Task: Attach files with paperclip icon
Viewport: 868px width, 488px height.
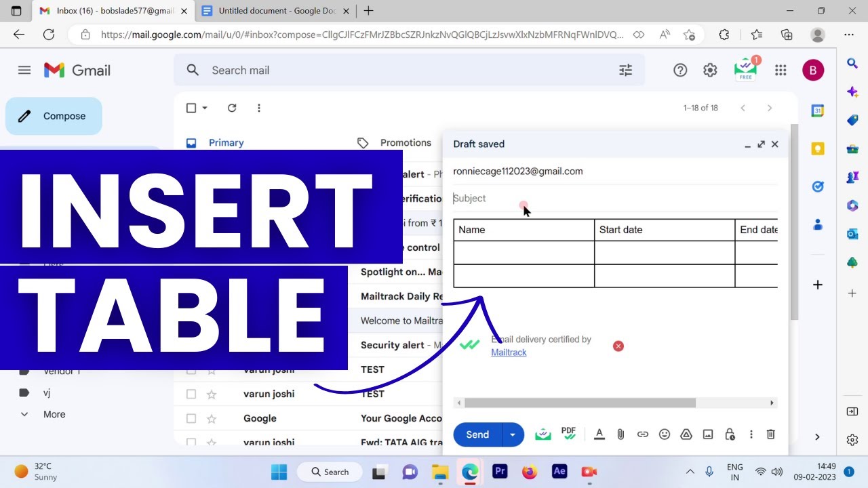Action: coord(620,434)
